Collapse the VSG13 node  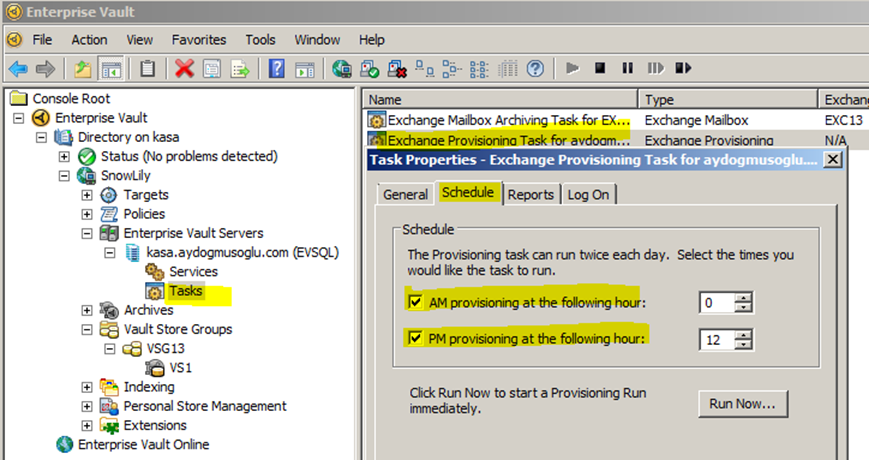tap(110, 349)
